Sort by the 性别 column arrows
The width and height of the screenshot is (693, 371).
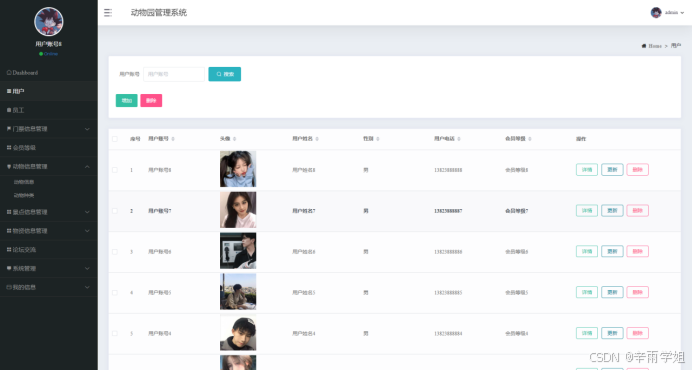click(x=377, y=139)
